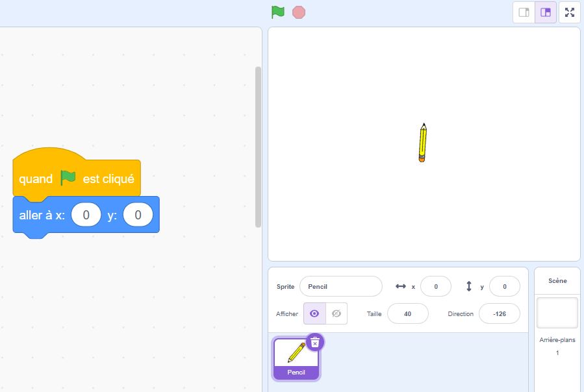Click the sprite y position field

point(504,286)
